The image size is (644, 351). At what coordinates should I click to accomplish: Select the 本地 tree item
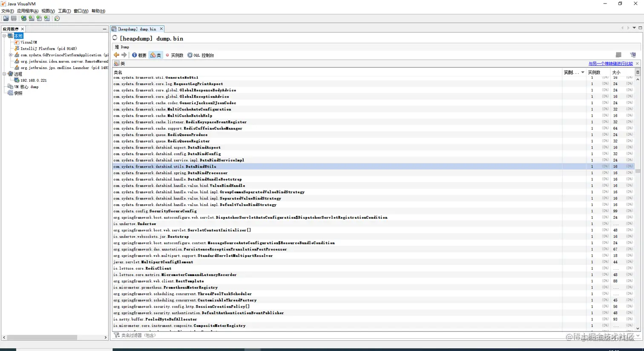pos(18,36)
